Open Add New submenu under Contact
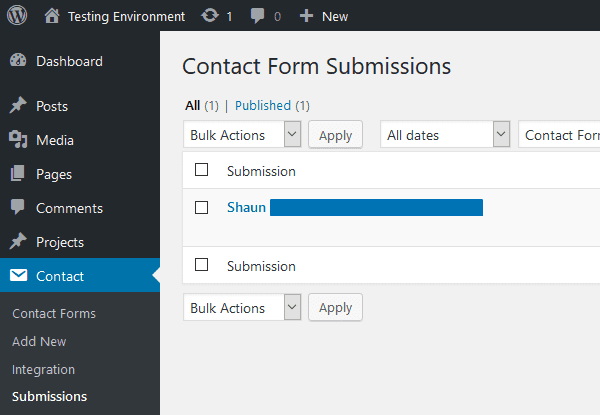 [39, 341]
